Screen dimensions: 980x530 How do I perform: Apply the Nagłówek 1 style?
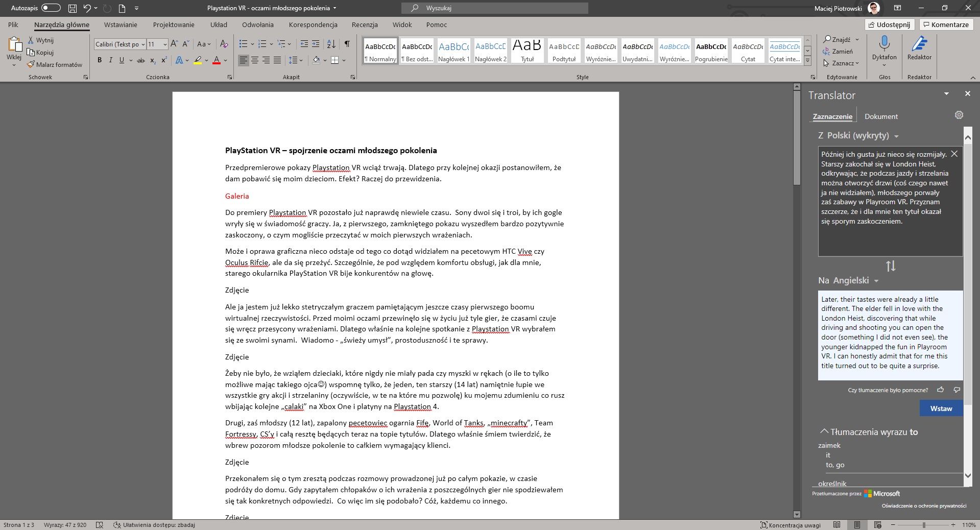coord(454,51)
